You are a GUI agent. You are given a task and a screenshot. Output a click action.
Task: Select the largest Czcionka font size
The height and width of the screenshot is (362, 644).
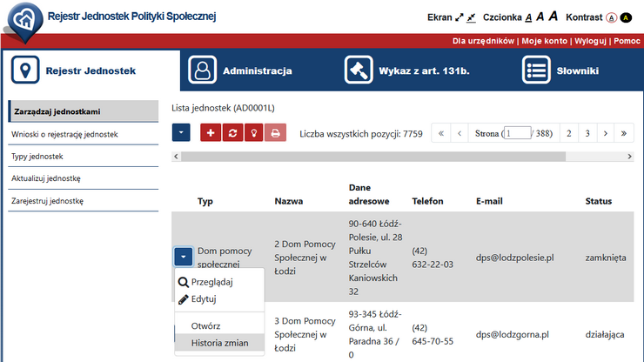click(x=553, y=17)
